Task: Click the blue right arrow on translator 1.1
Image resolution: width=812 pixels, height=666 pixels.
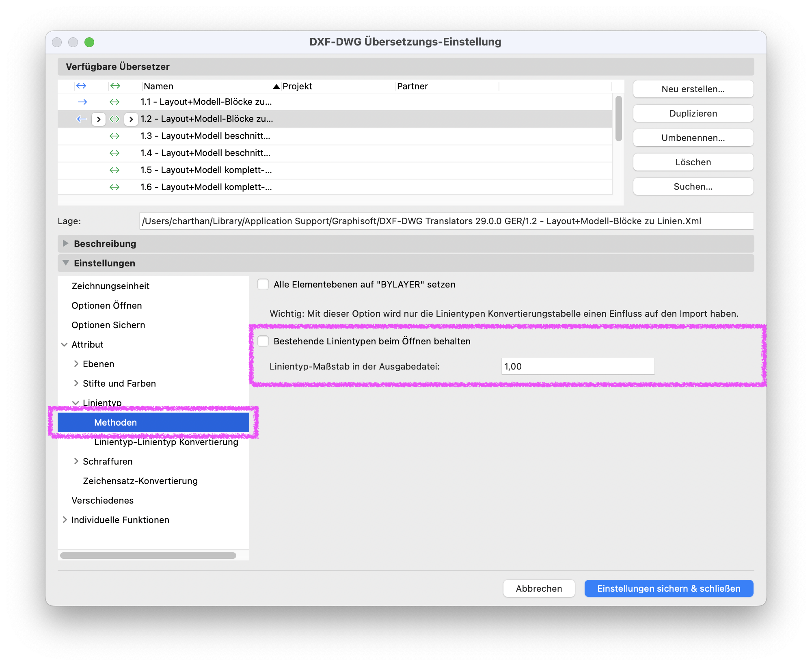Action: pos(82,102)
